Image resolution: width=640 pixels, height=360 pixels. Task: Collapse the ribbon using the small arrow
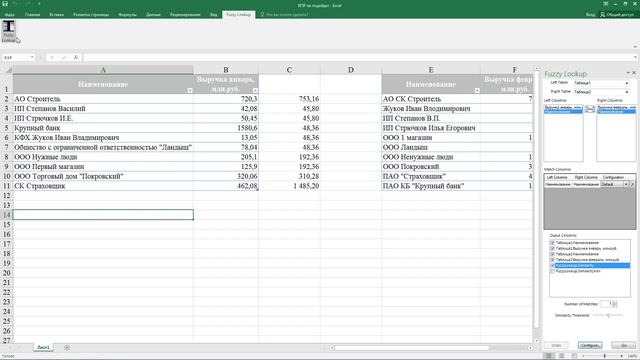[635, 47]
